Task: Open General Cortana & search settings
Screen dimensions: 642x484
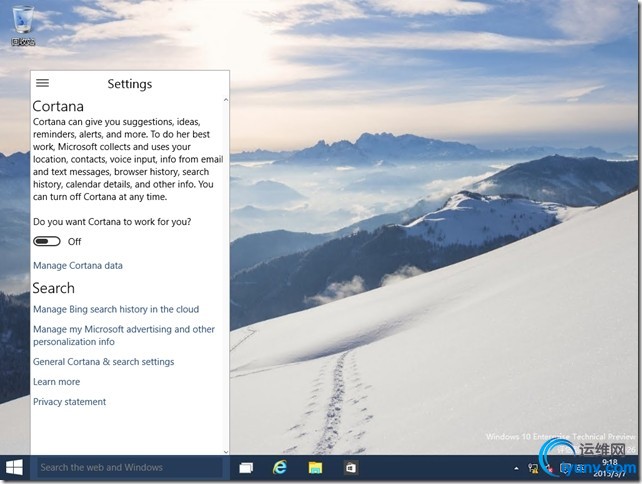Action: [x=104, y=362]
